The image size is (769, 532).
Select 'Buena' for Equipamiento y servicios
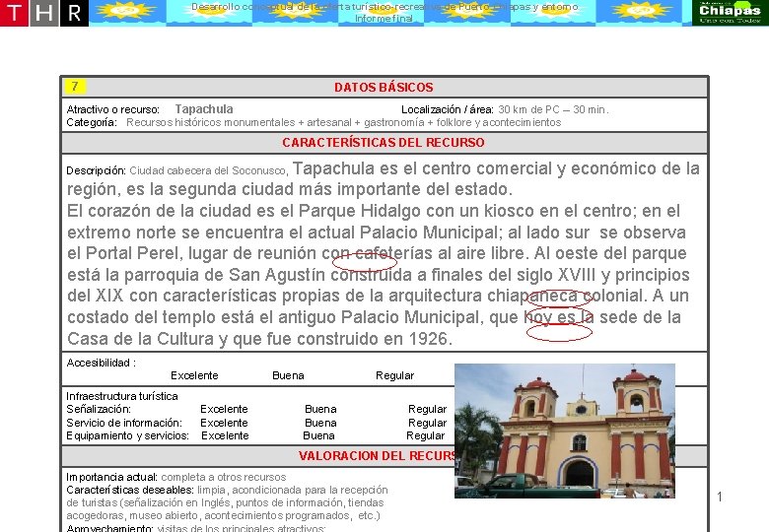tap(318, 436)
